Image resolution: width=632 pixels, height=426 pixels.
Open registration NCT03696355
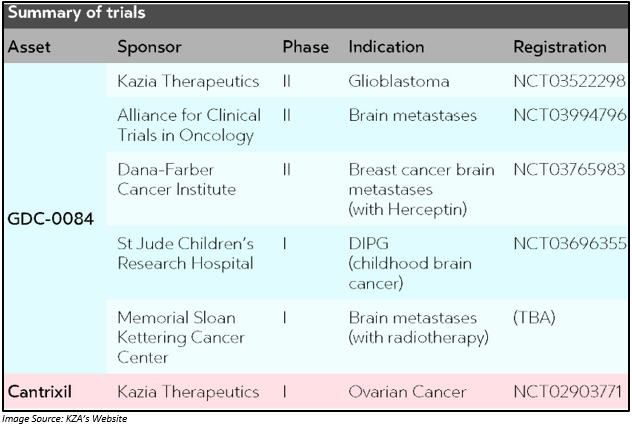(x=570, y=243)
